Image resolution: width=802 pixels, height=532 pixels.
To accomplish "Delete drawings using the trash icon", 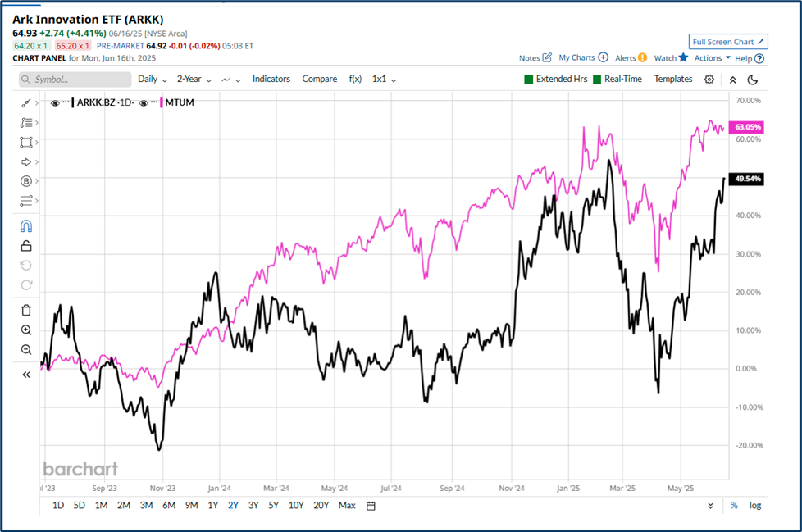I will pyautogui.click(x=26, y=310).
